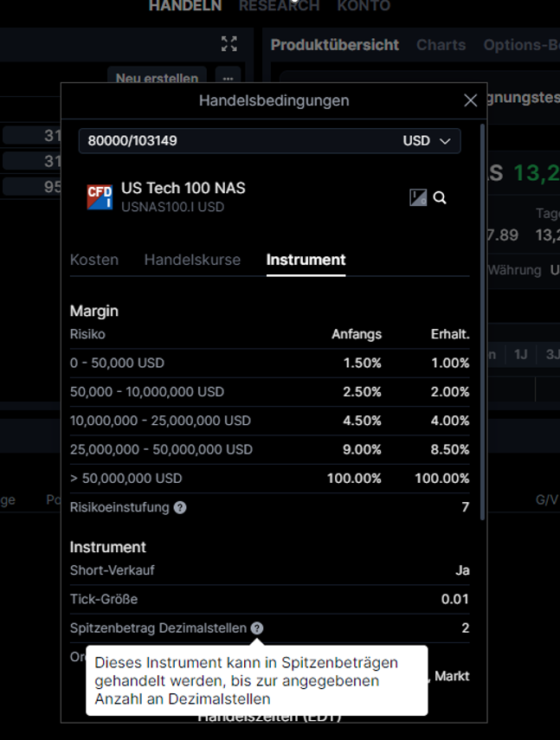The height and width of the screenshot is (740, 560).
Task: Click the Spitzenbetrag Dezimalstellen help icon
Action: [x=257, y=628]
